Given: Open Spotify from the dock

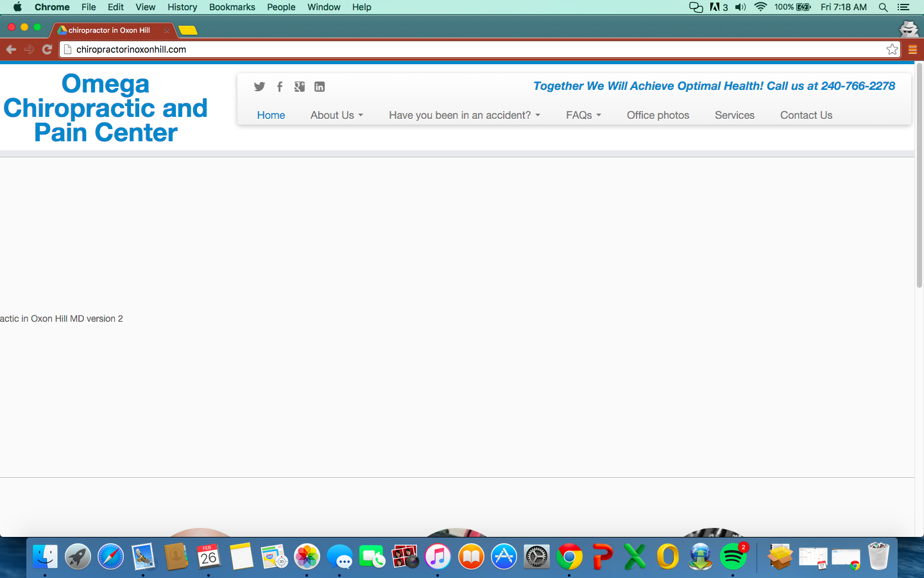Looking at the screenshot, I should tap(733, 556).
